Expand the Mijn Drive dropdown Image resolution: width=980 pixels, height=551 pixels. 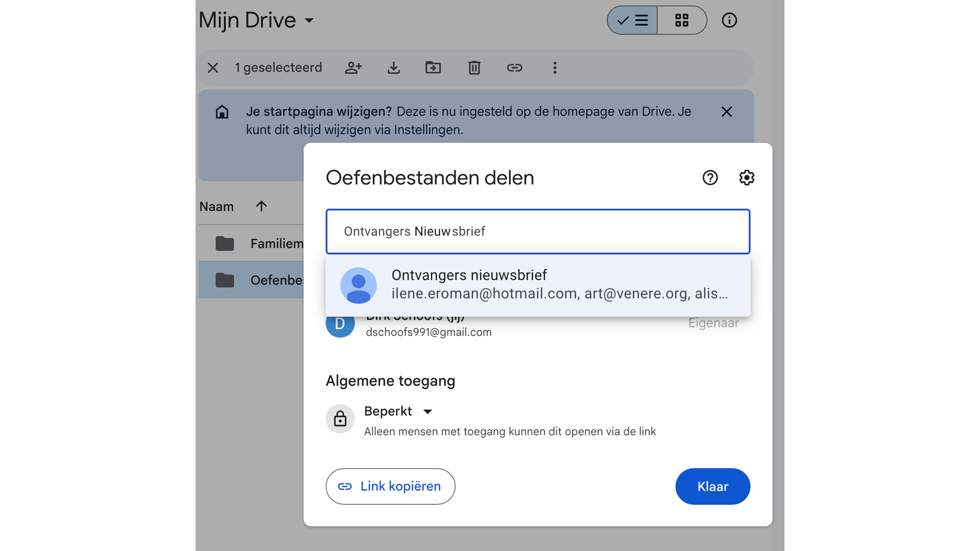[x=309, y=21]
